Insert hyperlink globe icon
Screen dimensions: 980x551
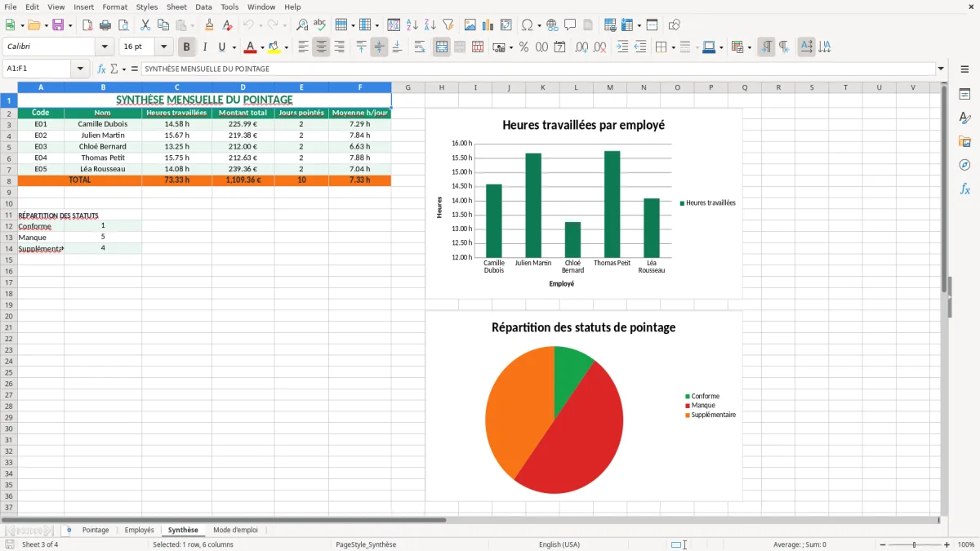pyautogui.click(x=552, y=25)
